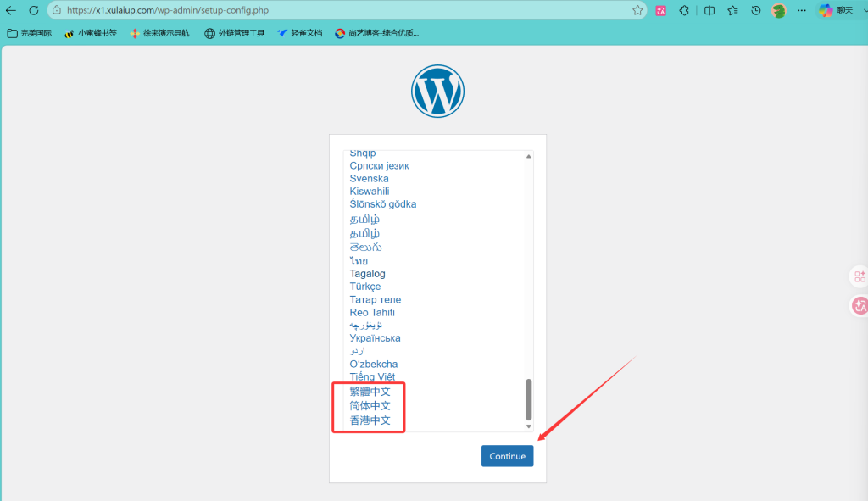
Task: Toggle the split screen icon in toolbar
Action: pos(709,10)
